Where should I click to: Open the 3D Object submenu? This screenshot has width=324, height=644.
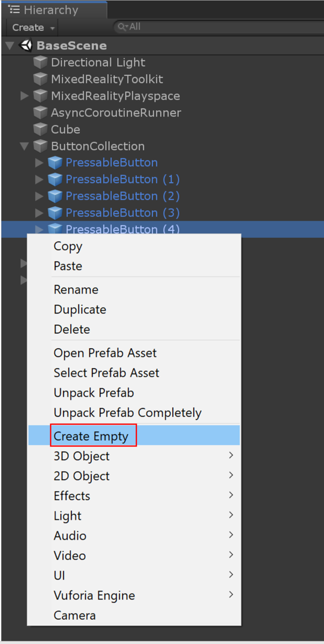point(82,456)
